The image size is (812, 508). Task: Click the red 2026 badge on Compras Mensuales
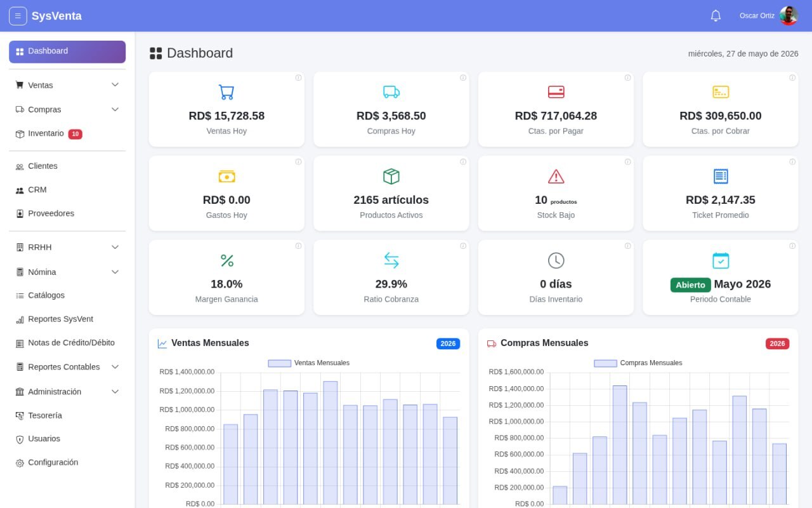(x=777, y=344)
